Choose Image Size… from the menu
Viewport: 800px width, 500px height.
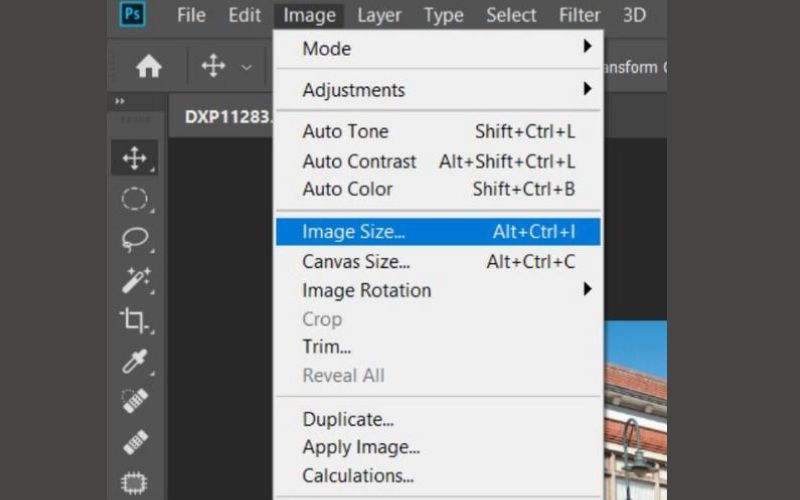438,232
